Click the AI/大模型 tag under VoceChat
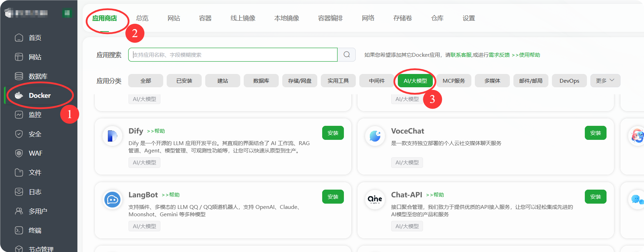 point(407,163)
